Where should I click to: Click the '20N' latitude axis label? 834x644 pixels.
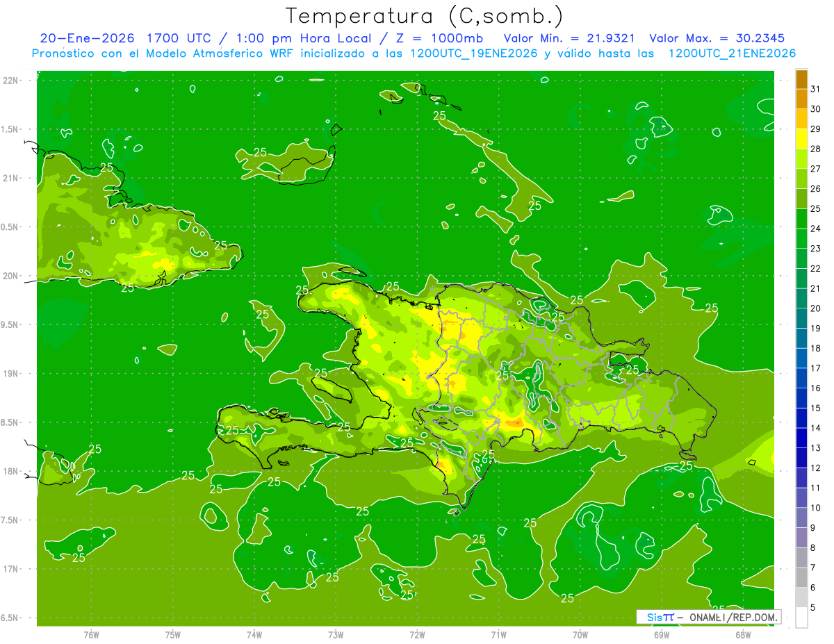(x=10, y=276)
